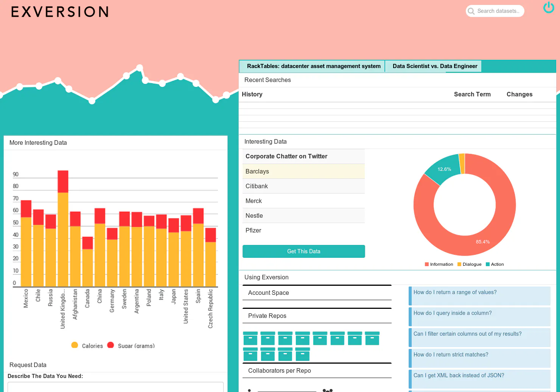The width and height of the screenshot is (560, 392).
Task: Click the United Kingdom bar
Action: [63, 228]
